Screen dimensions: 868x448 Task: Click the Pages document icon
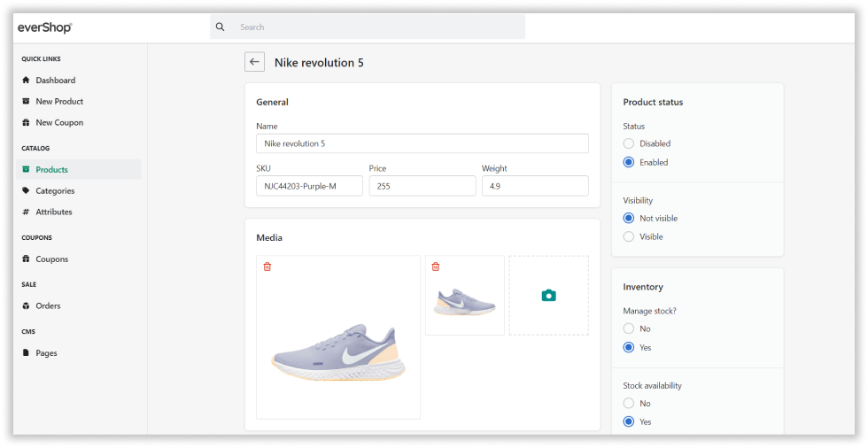click(26, 353)
